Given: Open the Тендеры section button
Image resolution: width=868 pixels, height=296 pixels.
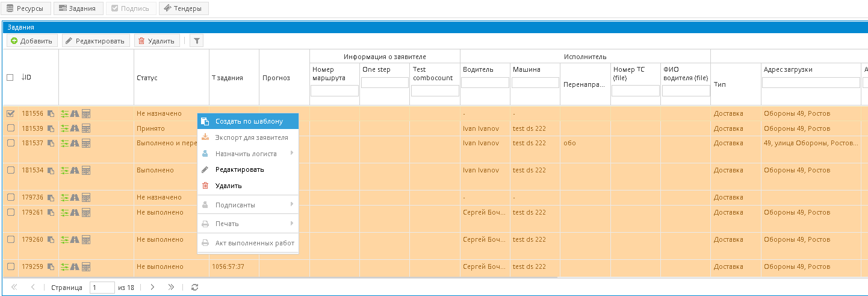Looking at the screenshot, I should (184, 8).
